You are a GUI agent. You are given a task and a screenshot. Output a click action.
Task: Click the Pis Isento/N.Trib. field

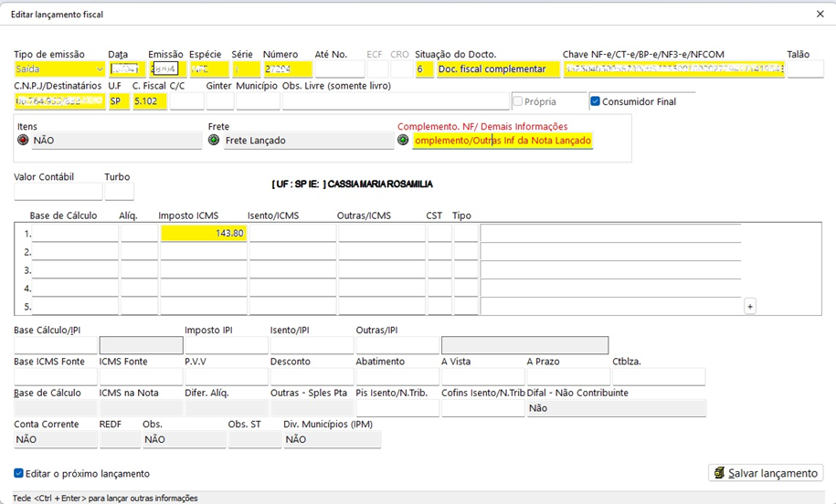397,408
